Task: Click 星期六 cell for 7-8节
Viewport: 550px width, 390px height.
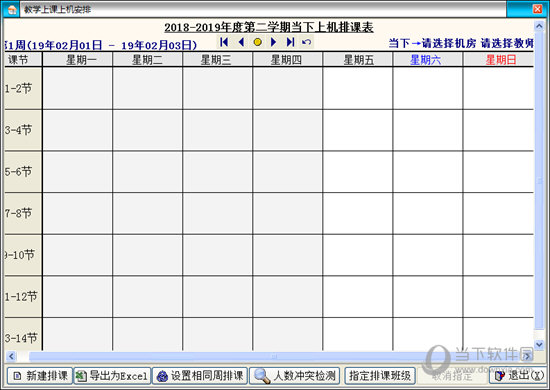Action: (428, 213)
